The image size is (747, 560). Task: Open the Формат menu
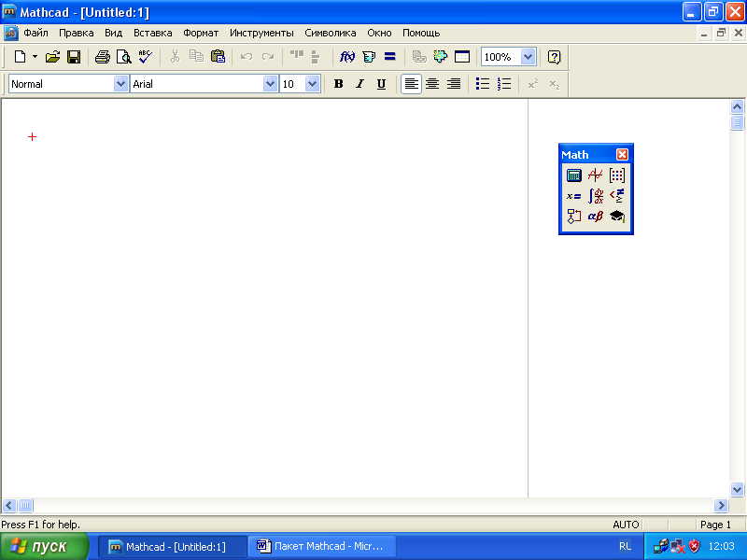(201, 33)
